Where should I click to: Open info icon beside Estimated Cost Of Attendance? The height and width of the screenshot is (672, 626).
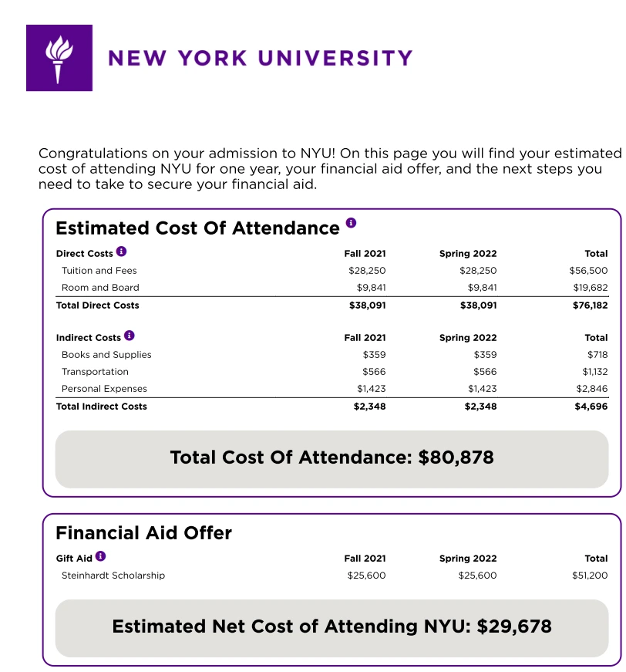(x=351, y=223)
